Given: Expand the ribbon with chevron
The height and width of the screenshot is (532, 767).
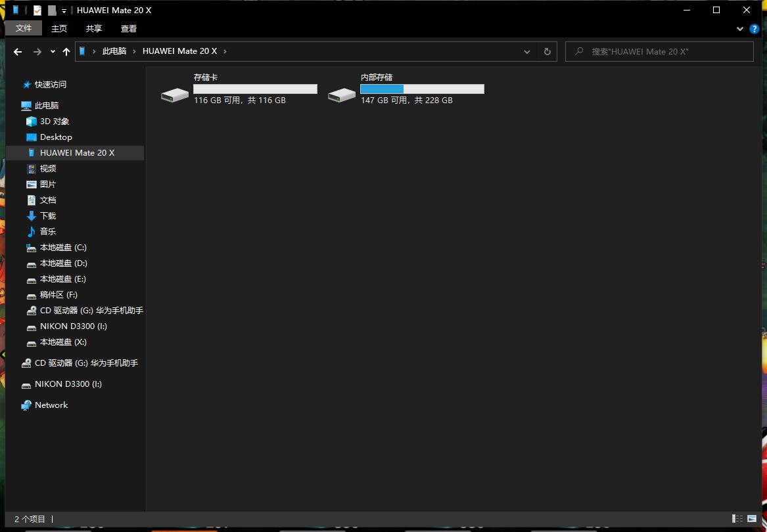Looking at the screenshot, I should click(x=739, y=29).
